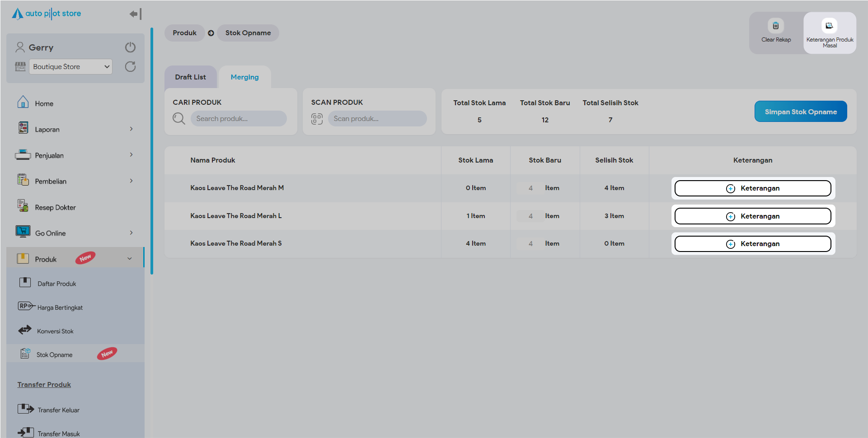
Task: Click the search magnifier icon
Action: coord(179,119)
